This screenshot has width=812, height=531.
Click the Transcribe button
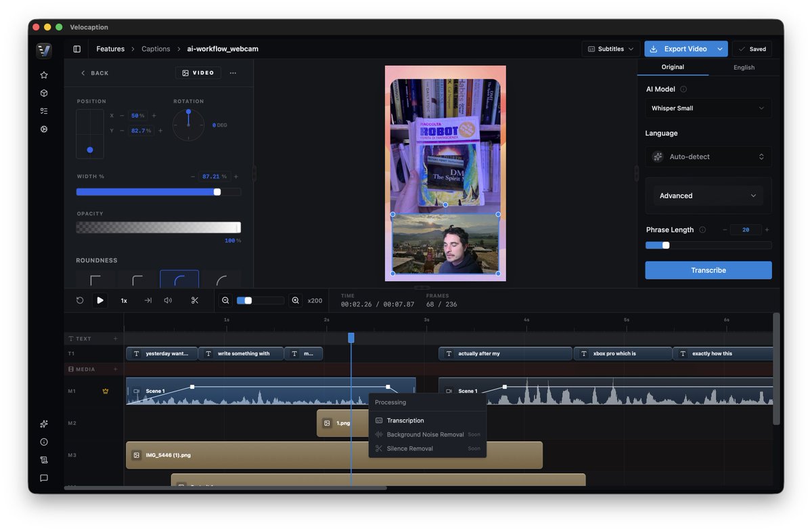pos(708,270)
